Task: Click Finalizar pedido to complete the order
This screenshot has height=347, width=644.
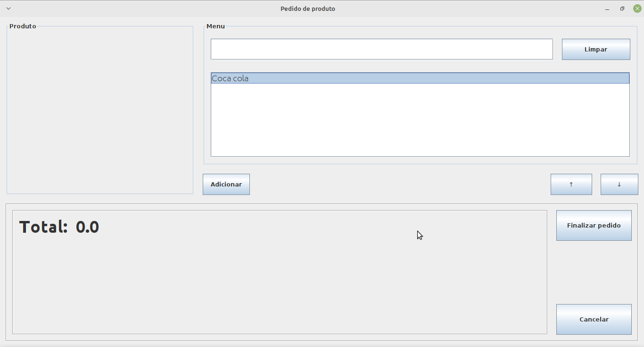Action: (x=594, y=225)
